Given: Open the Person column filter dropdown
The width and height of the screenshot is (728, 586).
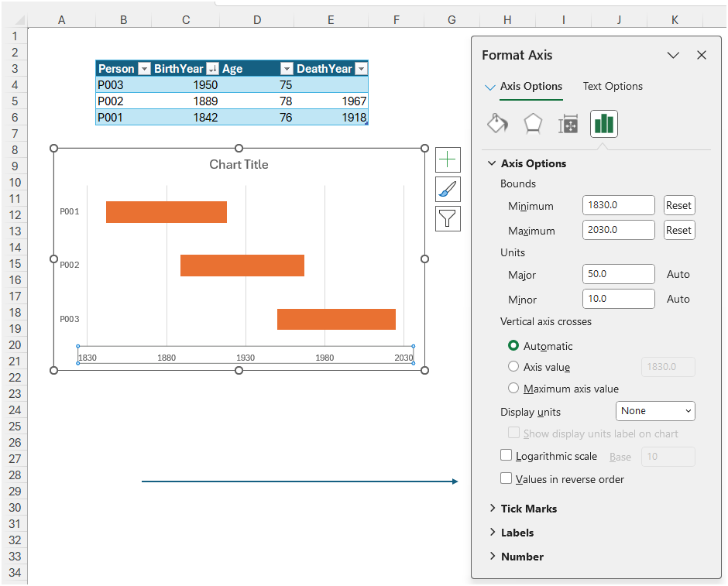Looking at the screenshot, I should click(144, 69).
